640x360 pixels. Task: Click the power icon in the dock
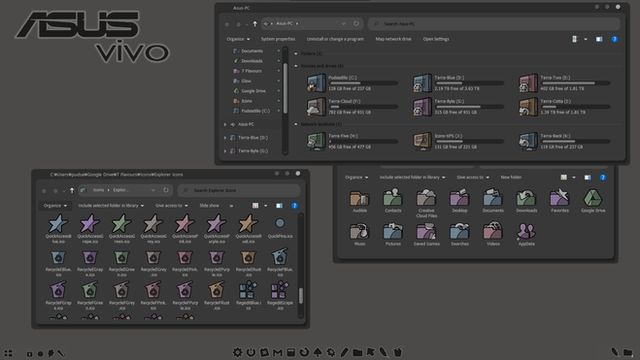point(251,352)
